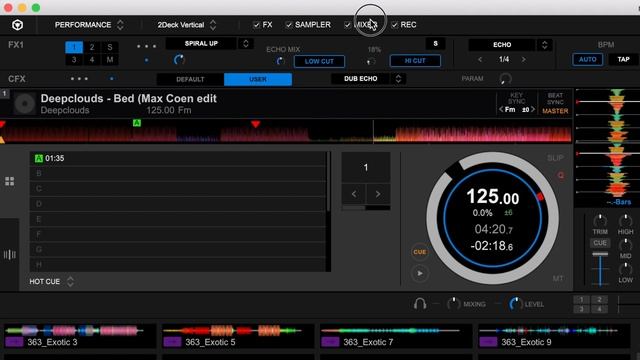
Task: Click the beat jump value 1
Action: coord(366,167)
